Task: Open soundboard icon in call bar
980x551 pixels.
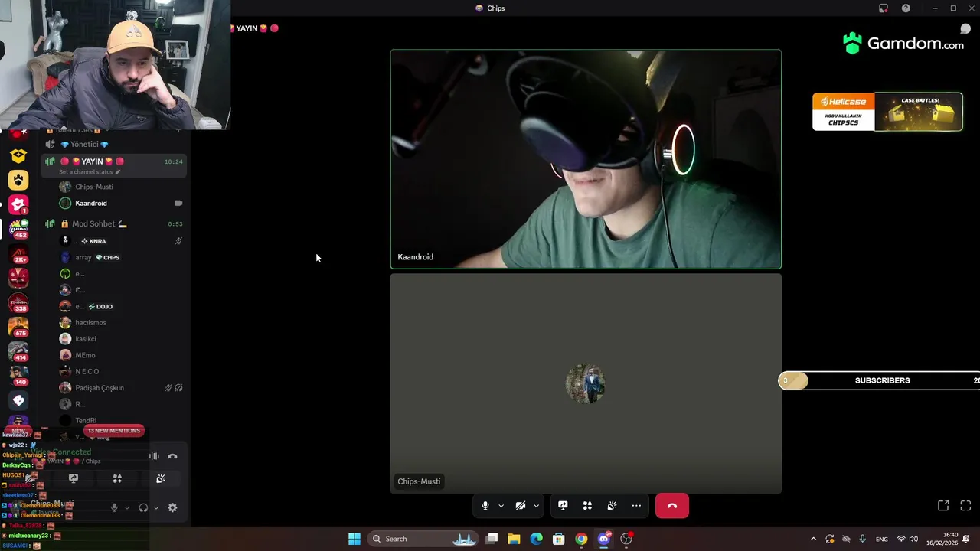Action: pos(612,506)
